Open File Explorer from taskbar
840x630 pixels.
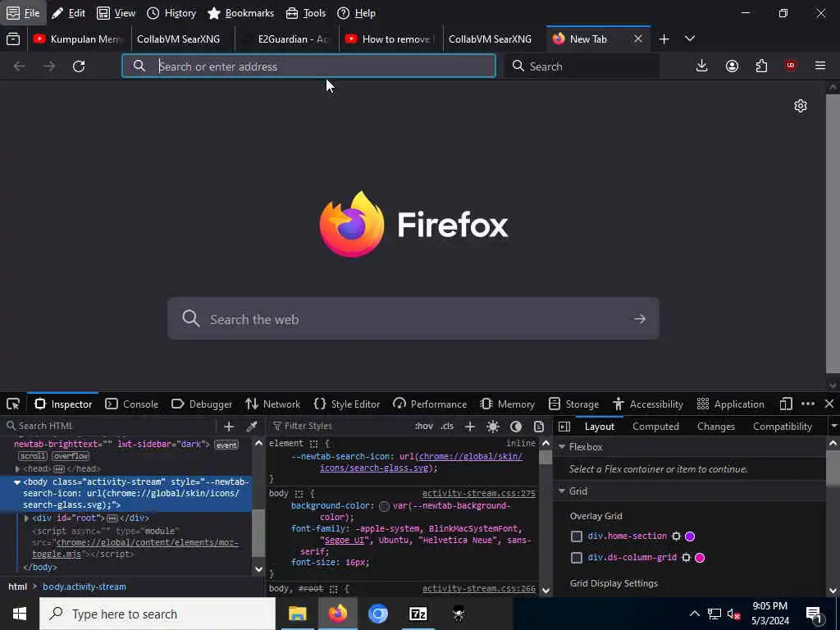click(x=297, y=614)
